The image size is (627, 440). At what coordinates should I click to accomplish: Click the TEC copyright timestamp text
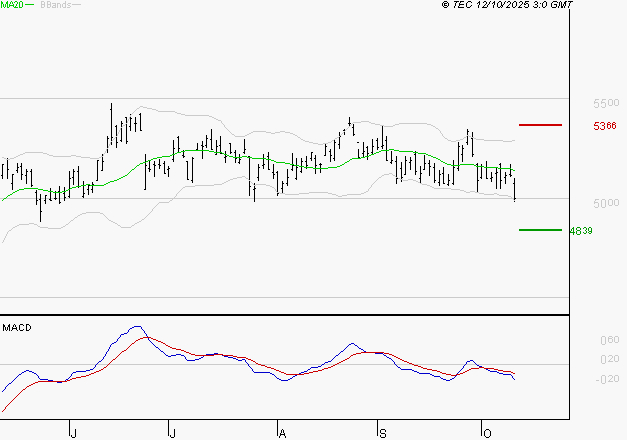click(507, 5)
